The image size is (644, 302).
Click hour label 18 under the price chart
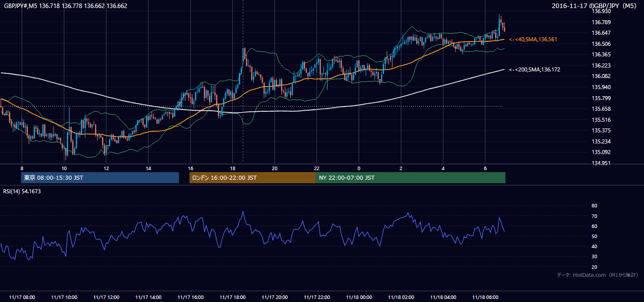(x=232, y=168)
